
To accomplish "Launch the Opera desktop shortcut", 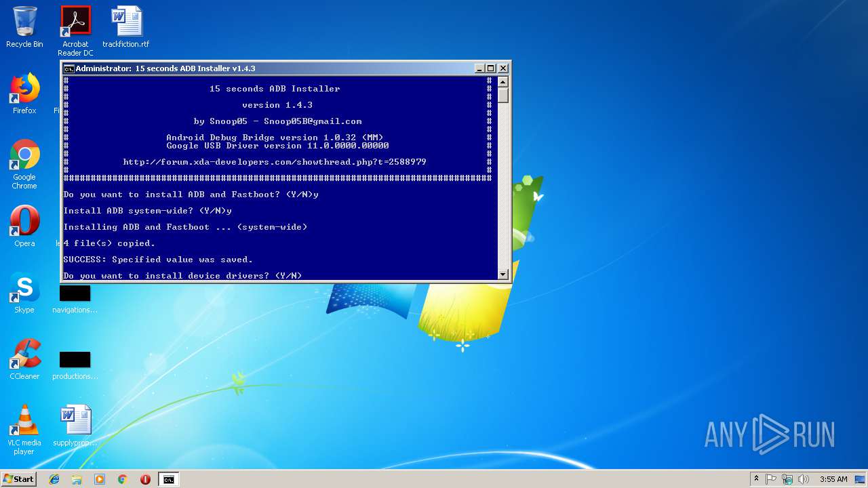I will pyautogui.click(x=24, y=226).
